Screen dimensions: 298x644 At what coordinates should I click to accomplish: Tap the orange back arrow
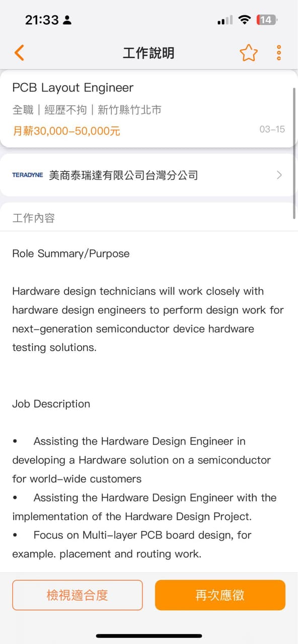tap(19, 52)
